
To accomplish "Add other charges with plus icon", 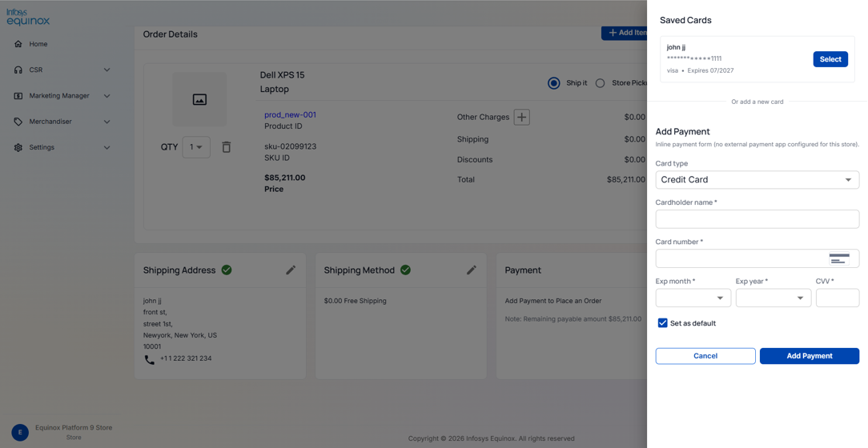I will (x=521, y=118).
